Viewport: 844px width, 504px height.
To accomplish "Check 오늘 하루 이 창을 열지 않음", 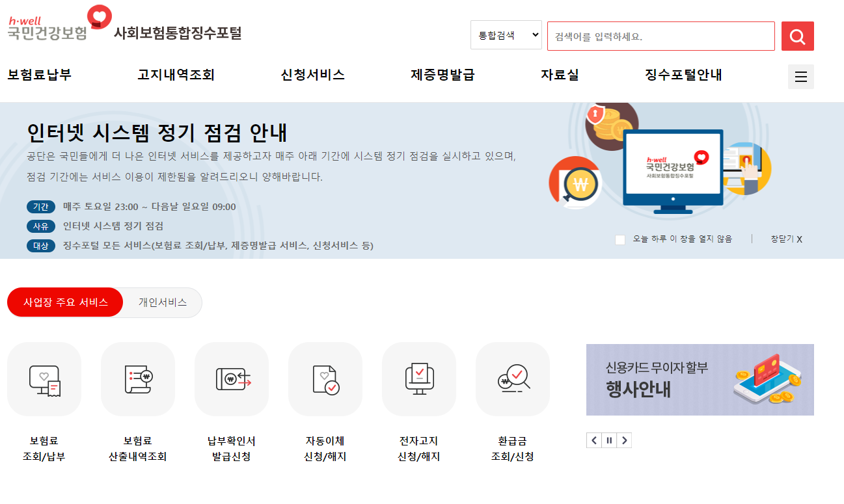I will [620, 240].
